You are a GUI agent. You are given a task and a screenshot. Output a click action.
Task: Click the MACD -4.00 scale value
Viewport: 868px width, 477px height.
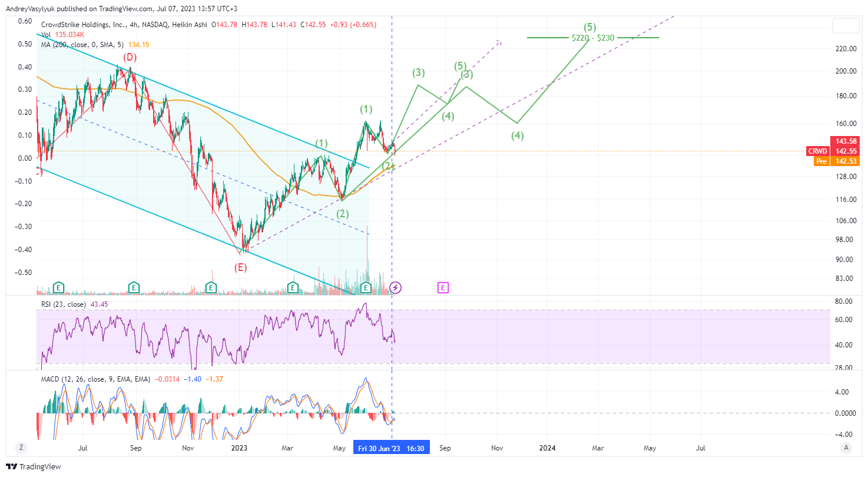(x=843, y=435)
